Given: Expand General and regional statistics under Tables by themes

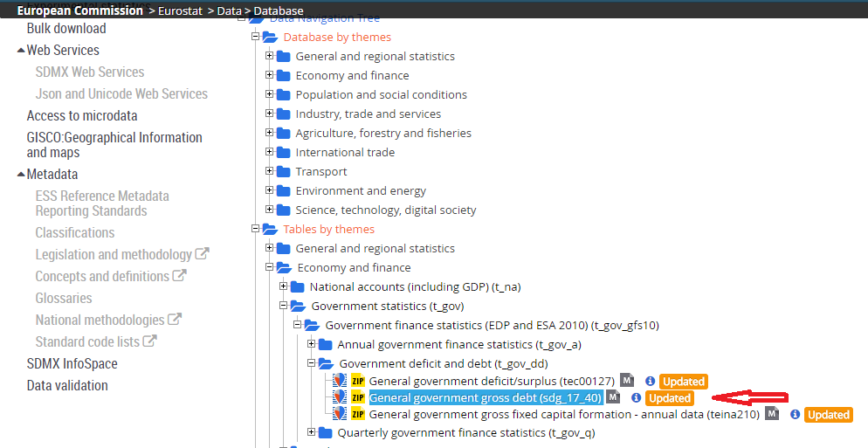Looking at the screenshot, I should pos(269,247).
